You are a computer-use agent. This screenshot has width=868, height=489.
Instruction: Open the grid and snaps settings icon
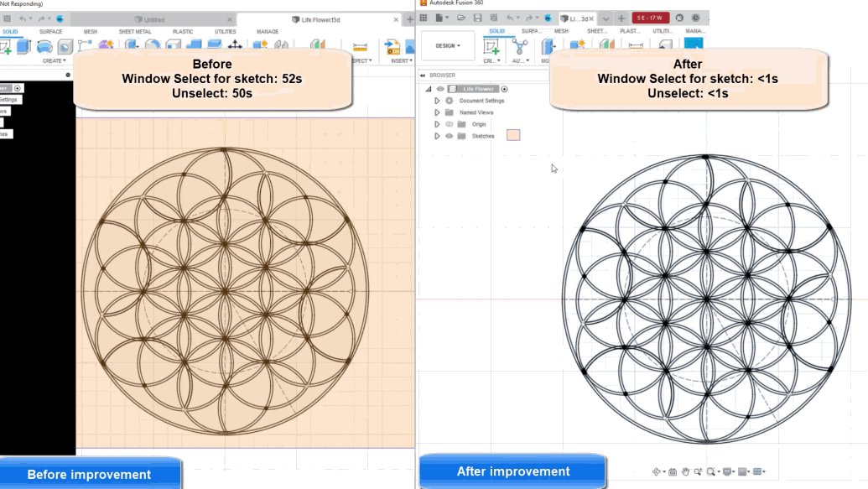(744, 472)
